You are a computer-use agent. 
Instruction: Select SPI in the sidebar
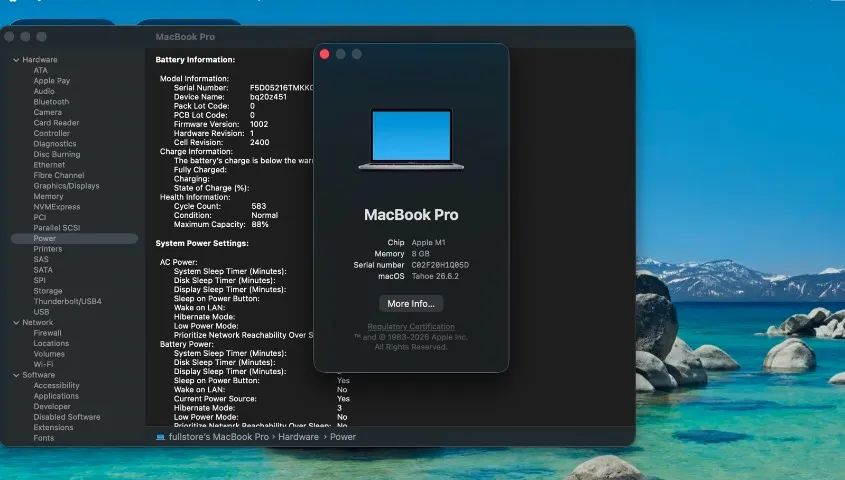(39, 280)
